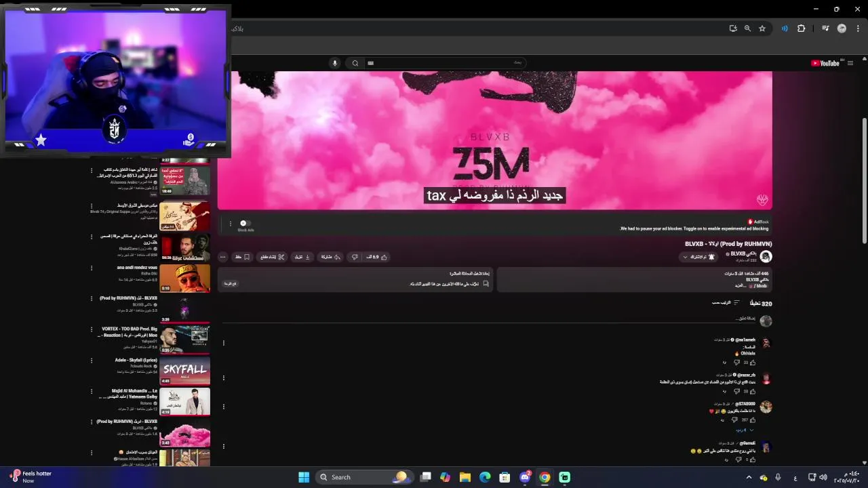
Task: Click the taskbar Search box
Action: (363, 477)
